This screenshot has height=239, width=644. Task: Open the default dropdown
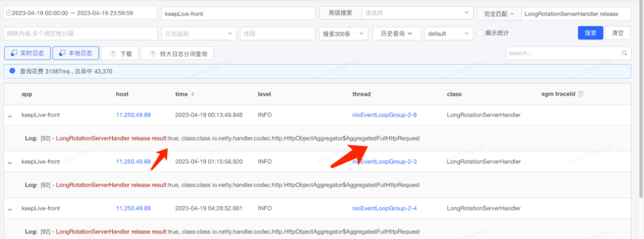(448, 33)
